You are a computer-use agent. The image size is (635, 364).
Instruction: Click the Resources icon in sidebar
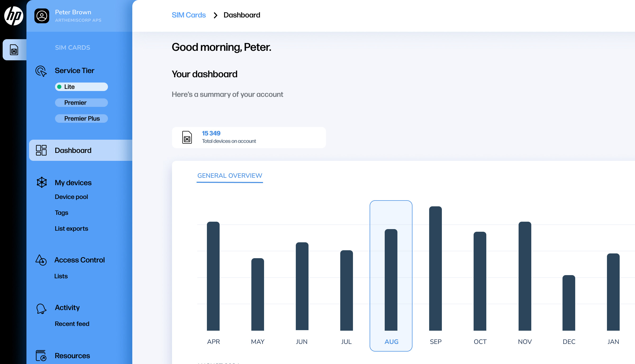41,356
